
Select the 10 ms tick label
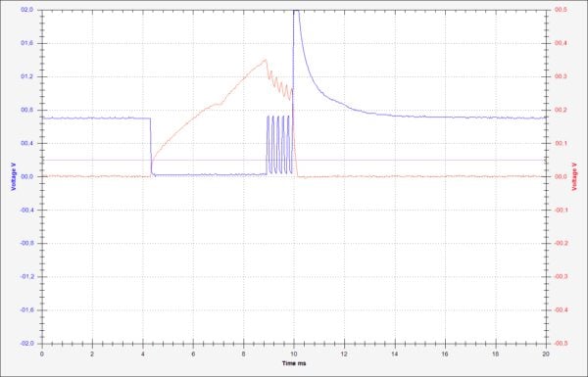(294, 353)
